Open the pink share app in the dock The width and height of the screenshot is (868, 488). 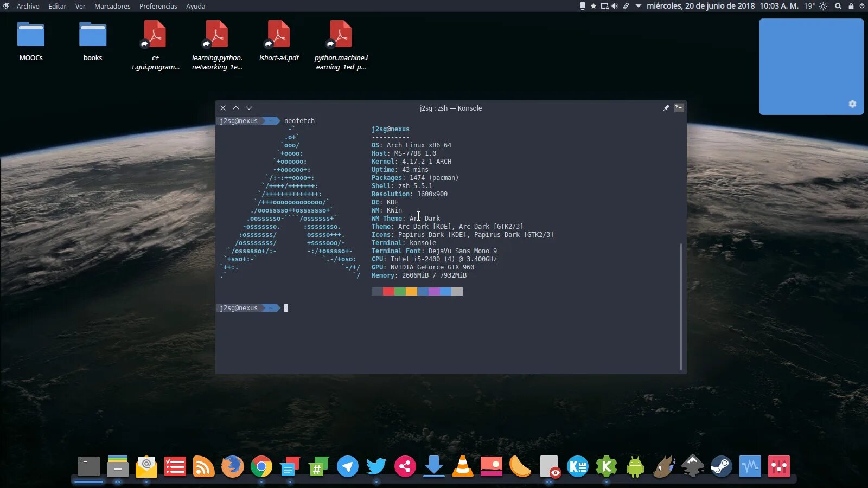click(x=405, y=466)
